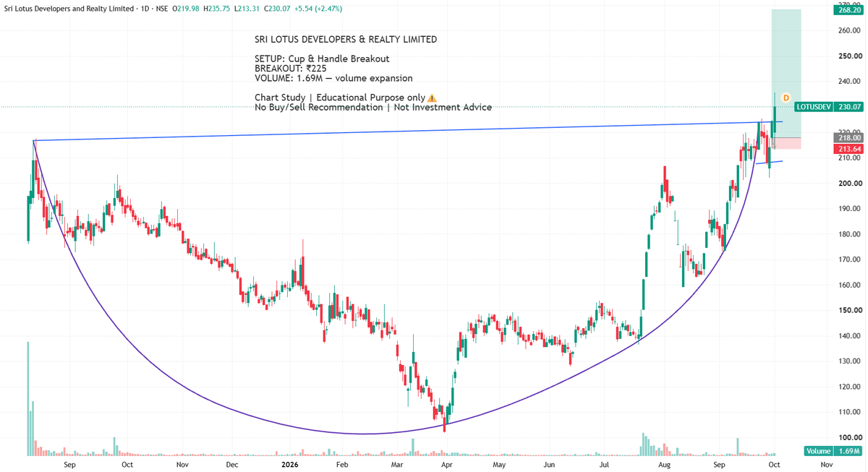Select the annotation heading SRI LOTUS DEVELOPERS & REALTY LIMITED

(346, 40)
